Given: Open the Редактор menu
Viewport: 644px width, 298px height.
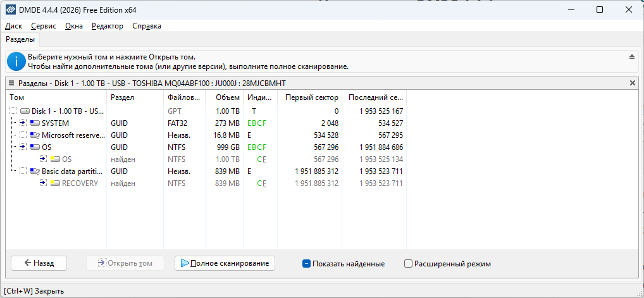Looking at the screenshot, I should coord(107,26).
